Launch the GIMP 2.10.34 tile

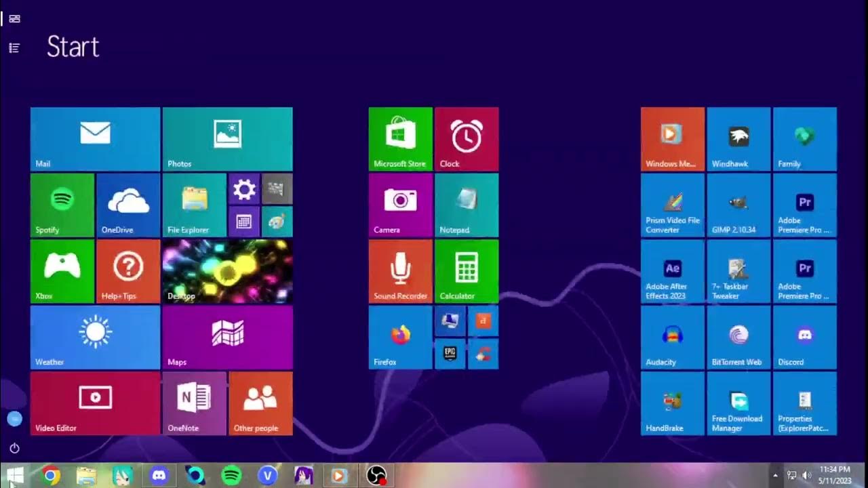pyautogui.click(x=738, y=205)
